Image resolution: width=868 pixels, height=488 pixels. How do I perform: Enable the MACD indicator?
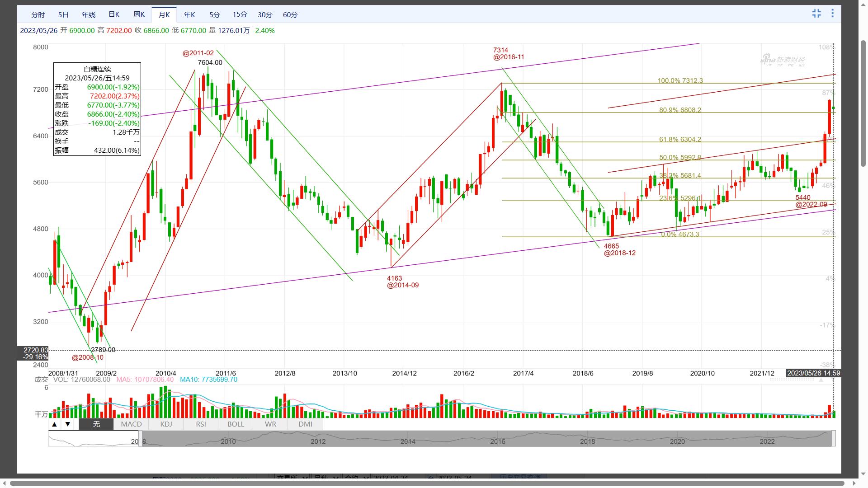[x=131, y=424]
